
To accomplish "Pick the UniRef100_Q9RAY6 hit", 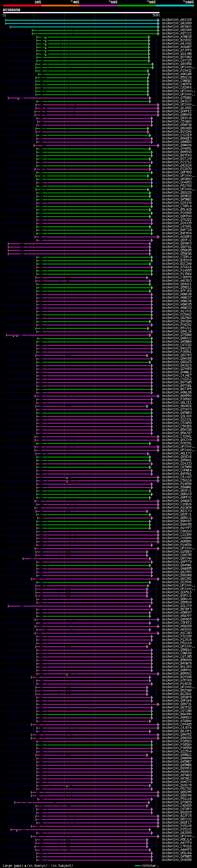I will coord(177,115).
